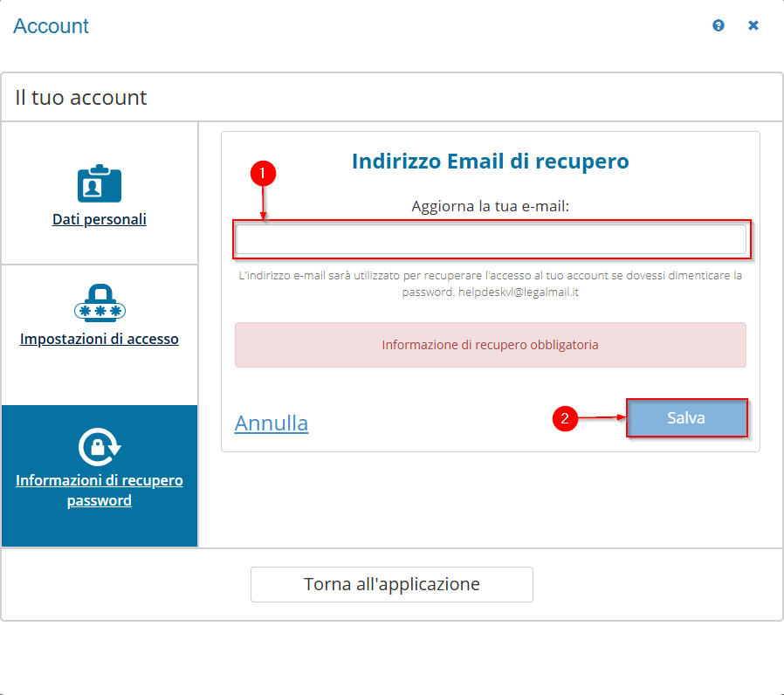The height and width of the screenshot is (695, 784).
Task: Click the Annulla link
Action: tap(272, 423)
